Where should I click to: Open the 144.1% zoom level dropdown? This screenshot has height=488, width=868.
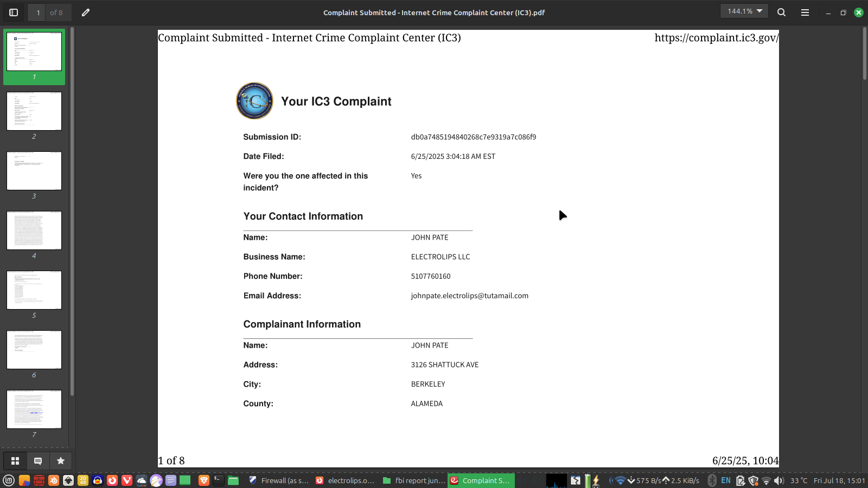744,11
